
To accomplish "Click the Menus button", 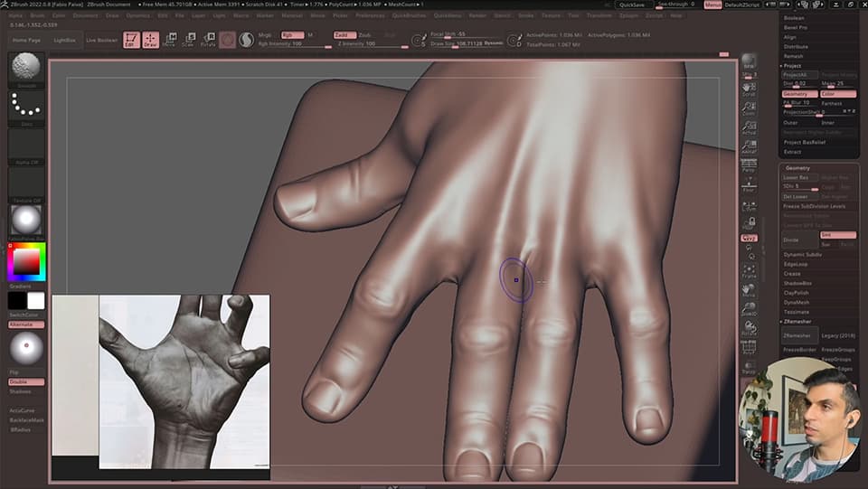I will (712, 5).
